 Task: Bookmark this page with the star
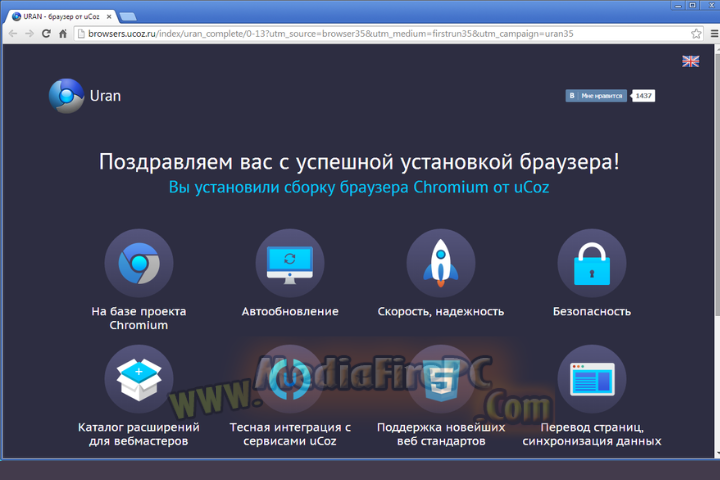click(696, 34)
